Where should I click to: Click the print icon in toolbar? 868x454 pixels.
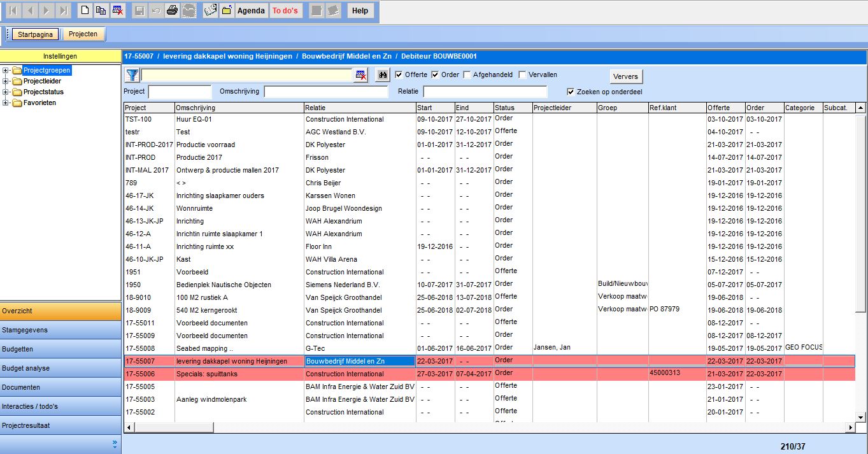[172, 10]
